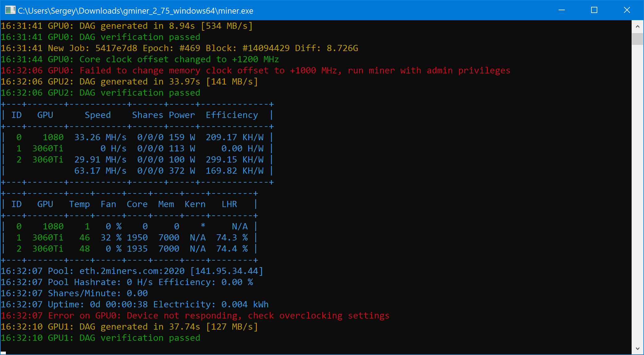This screenshot has height=355, width=644.
Task: Maximize the miner.exe console window
Action: (594, 10)
